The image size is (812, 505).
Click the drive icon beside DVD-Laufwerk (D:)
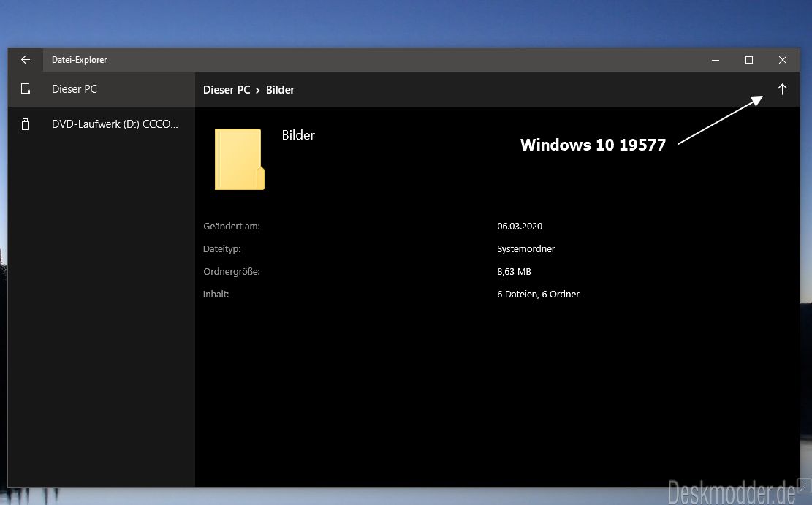click(25, 124)
